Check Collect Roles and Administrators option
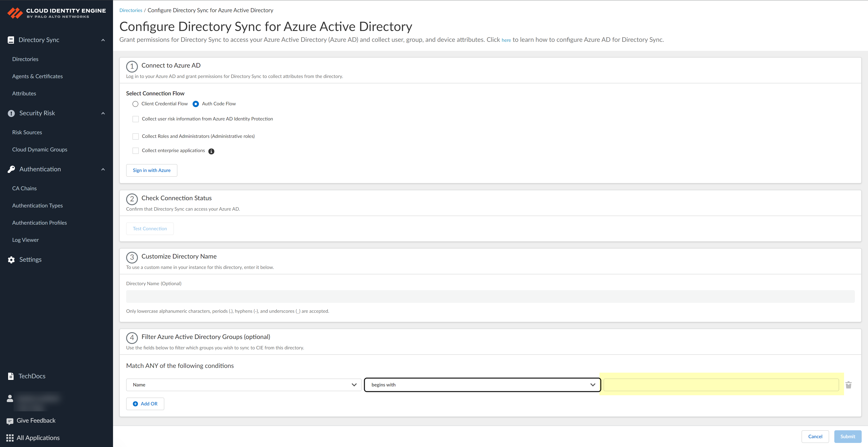The height and width of the screenshot is (447, 868). (135, 136)
